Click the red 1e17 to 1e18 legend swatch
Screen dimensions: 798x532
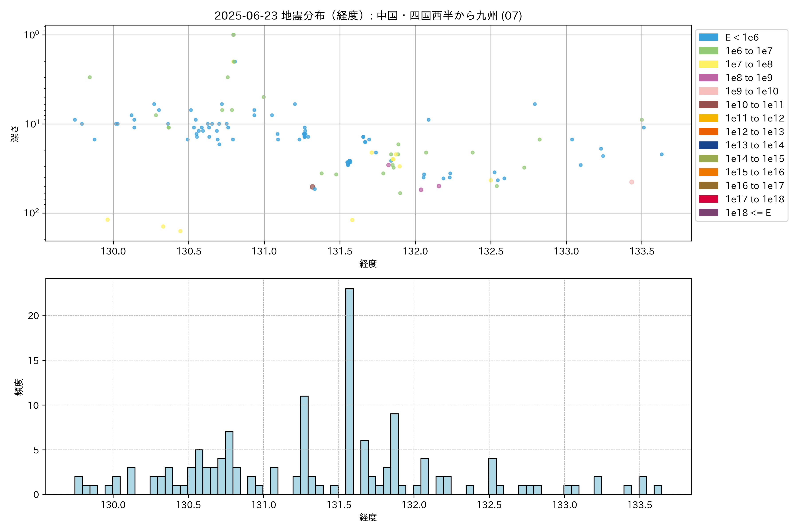click(708, 199)
